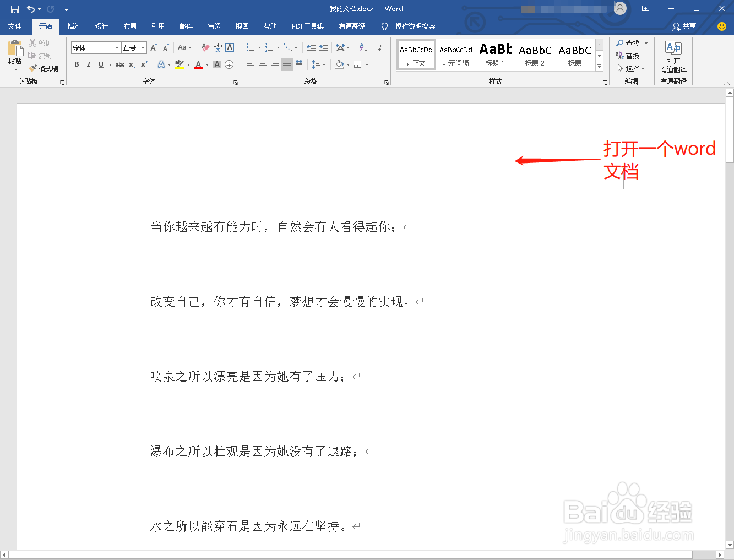
Task: Apply the 标题 1 heading style
Action: click(496, 55)
